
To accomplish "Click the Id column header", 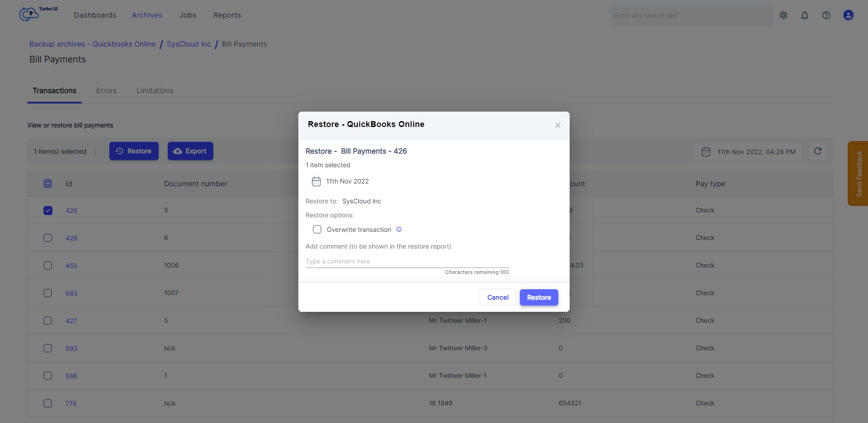I will [69, 183].
